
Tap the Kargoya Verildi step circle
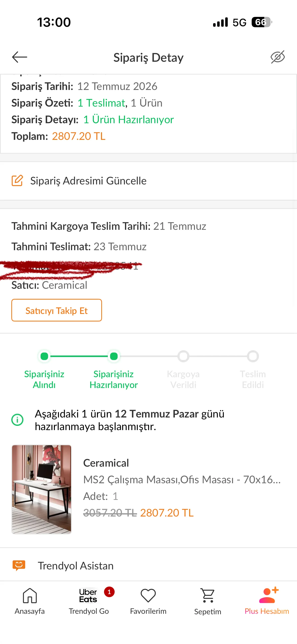183,356
